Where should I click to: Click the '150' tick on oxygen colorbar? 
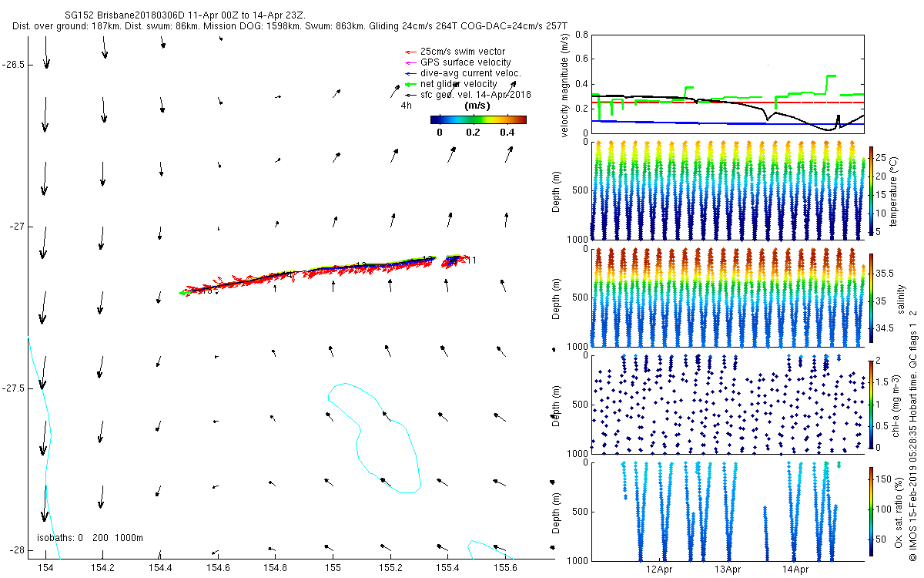[x=885, y=479]
